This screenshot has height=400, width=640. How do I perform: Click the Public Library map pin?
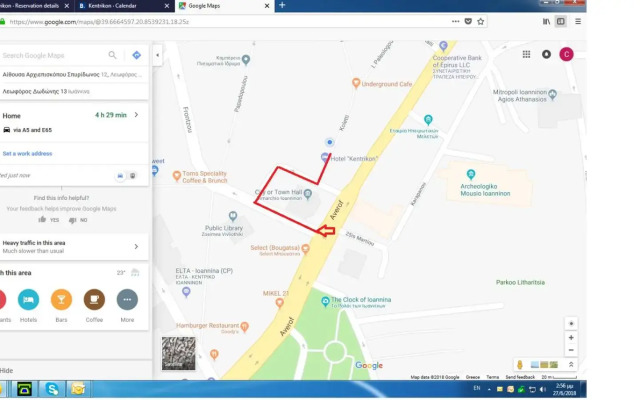[x=233, y=216]
